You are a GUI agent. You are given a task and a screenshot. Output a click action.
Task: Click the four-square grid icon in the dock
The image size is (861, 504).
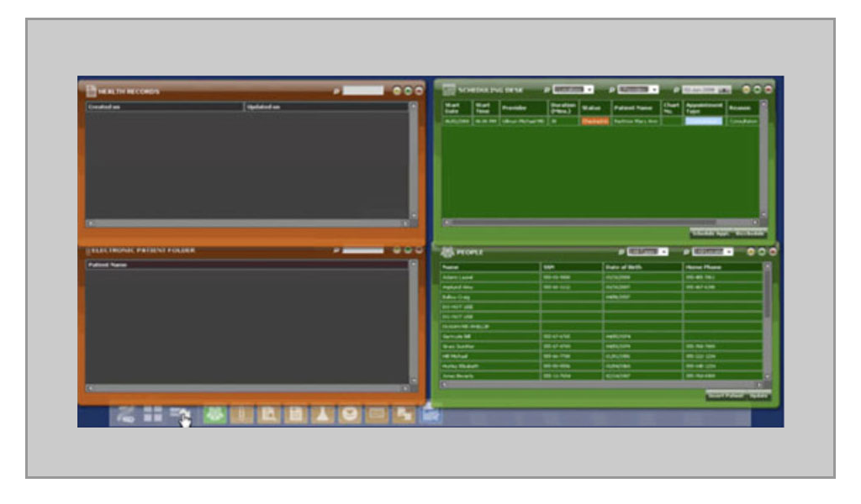(153, 413)
